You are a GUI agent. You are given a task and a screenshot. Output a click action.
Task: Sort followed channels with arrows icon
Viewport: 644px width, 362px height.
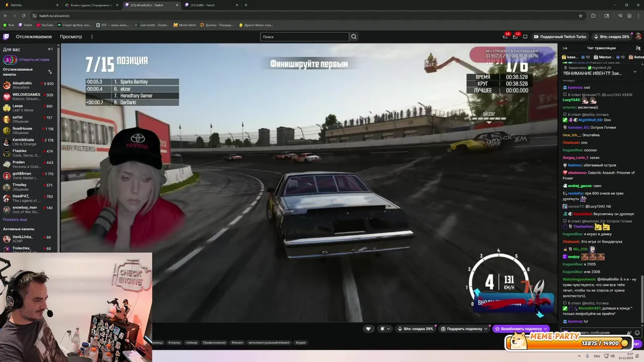pyautogui.click(x=50, y=72)
